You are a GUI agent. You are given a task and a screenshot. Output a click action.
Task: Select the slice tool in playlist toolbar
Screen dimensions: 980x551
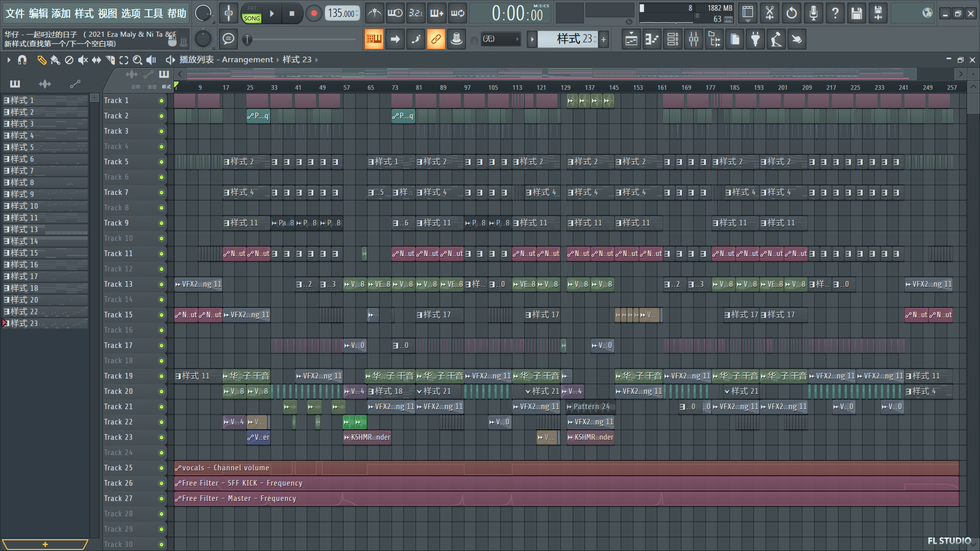(x=110, y=60)
